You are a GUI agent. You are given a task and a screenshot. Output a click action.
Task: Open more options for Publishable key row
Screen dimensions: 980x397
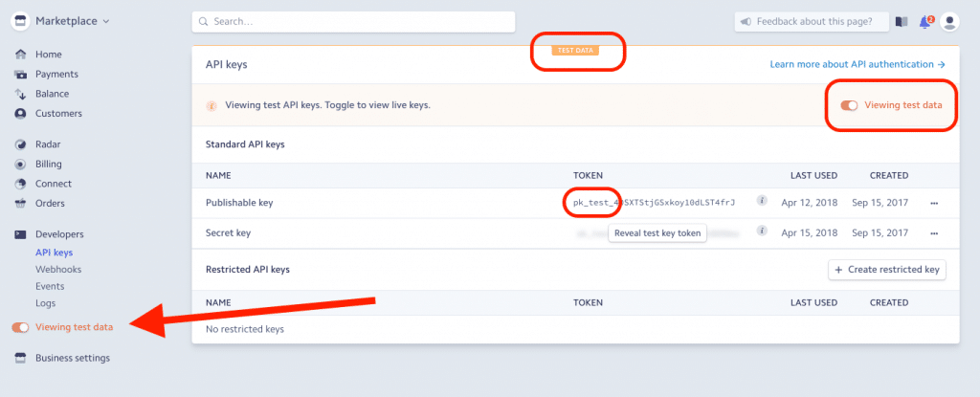click(934, 203)
